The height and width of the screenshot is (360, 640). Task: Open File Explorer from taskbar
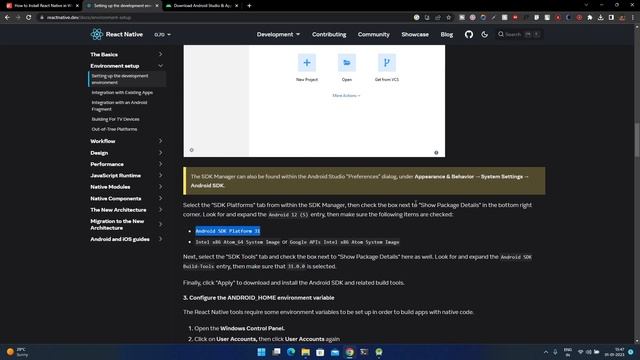click(x=306, y=352)
